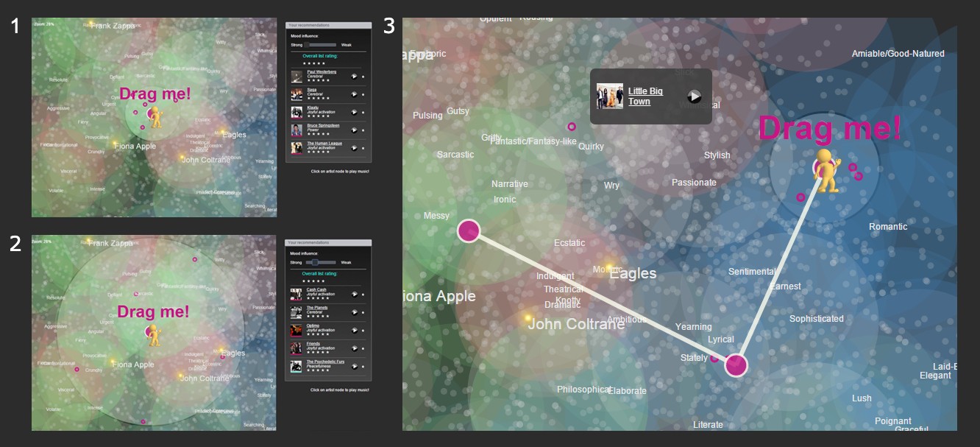980x447 pixels.
Task: Click the Sentimental mood label
Action: point(752,272)
